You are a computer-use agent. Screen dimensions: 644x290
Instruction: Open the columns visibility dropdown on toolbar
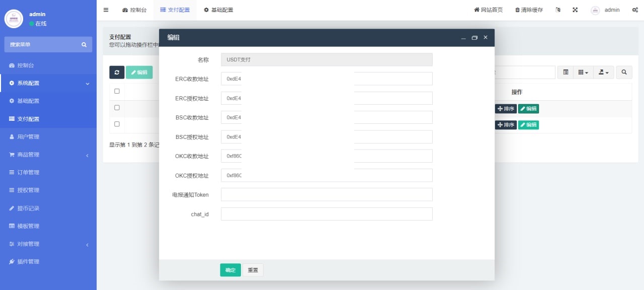click(x=583, y=72)
